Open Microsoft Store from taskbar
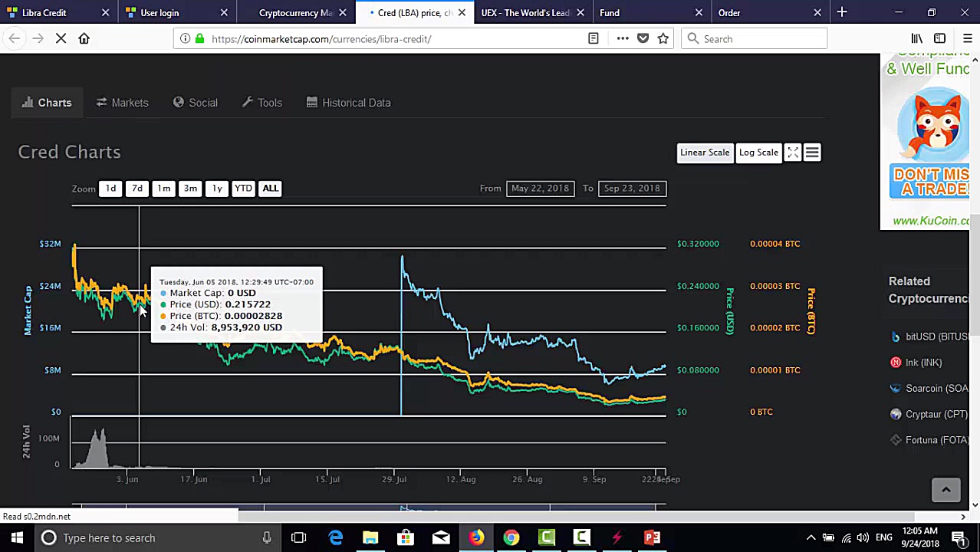This screenshot has width=980, height=552. coord(406,537)
